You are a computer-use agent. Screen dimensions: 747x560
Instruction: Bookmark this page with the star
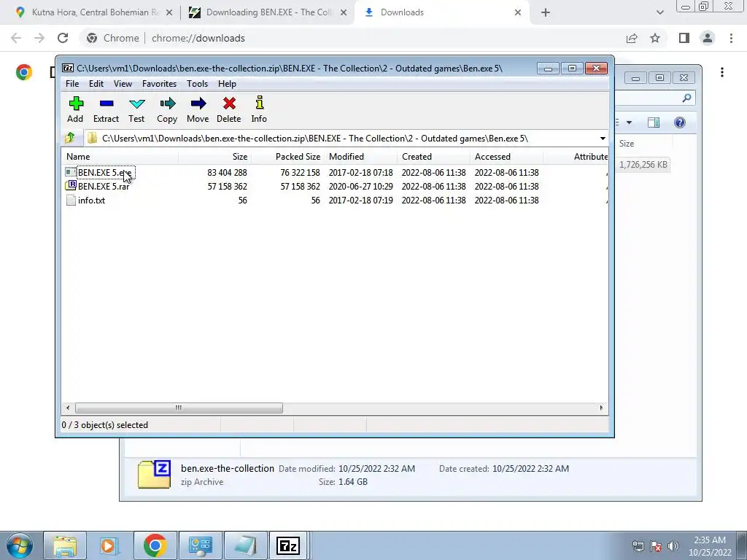[655, 38]
